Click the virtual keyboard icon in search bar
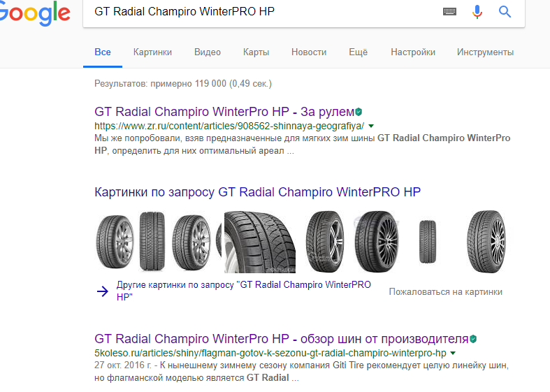This screenshot has height=392, width=550. click(x=449, y=12)
